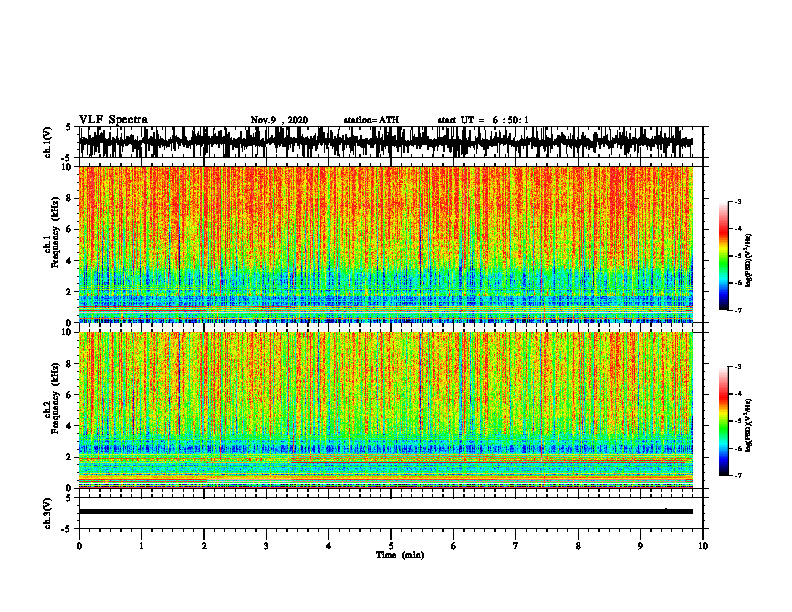Click the "ch.1(V)" waveform axis label
This screenshot has width=792, height=612.
tap(47, 142)
